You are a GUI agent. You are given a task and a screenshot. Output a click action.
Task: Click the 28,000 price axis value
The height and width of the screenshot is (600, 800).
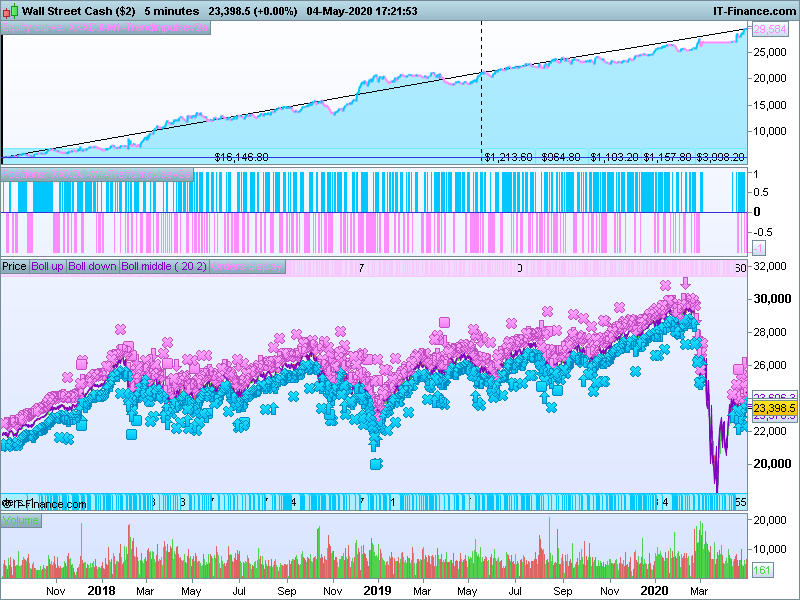770,332
